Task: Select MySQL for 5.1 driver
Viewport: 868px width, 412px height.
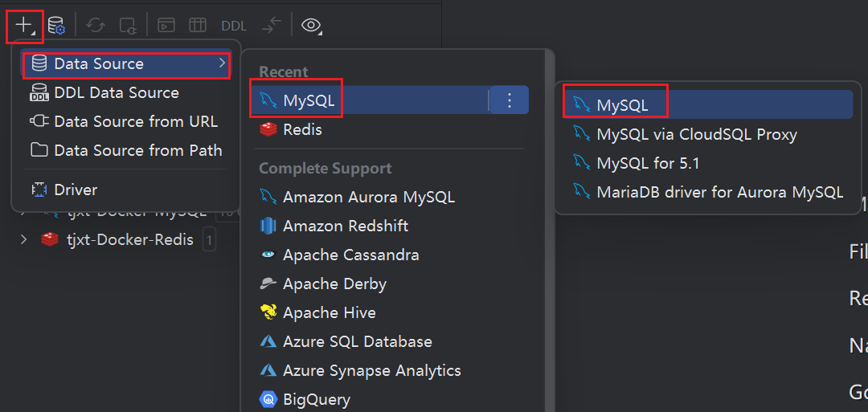Action: 707,162
